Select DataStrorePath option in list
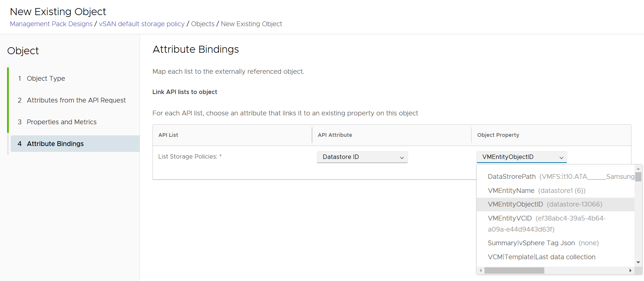The width and height of the screenshot is (644, 281). 511,177
